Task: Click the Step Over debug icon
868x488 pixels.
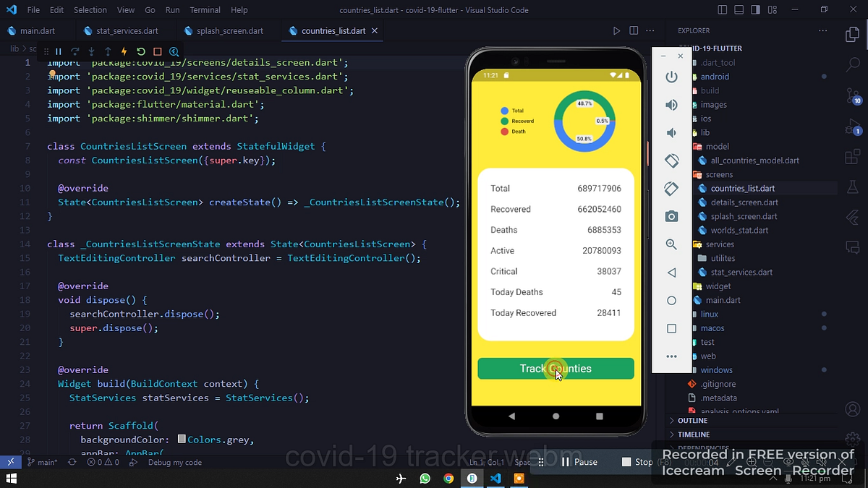Action: point(75,51)
